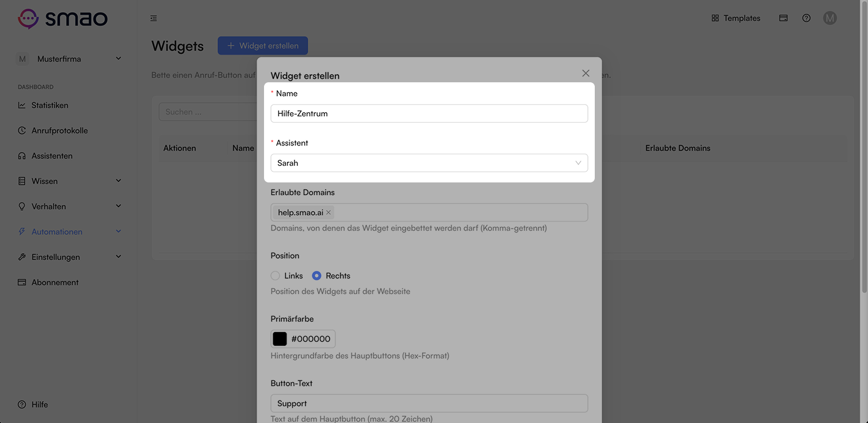This screenshot has height=423, width=868.
Task: Select the Links position radio button
Action: (x=276, y=276)
